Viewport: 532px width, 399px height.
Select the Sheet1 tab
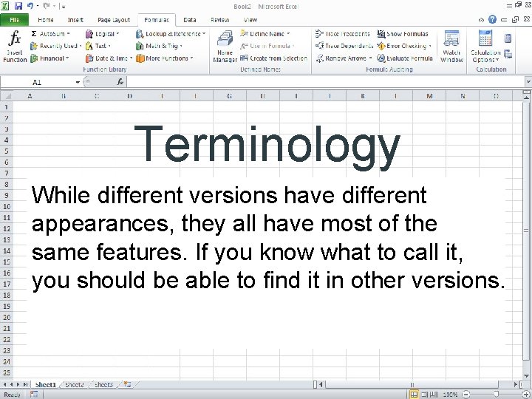tap(46, 384)
